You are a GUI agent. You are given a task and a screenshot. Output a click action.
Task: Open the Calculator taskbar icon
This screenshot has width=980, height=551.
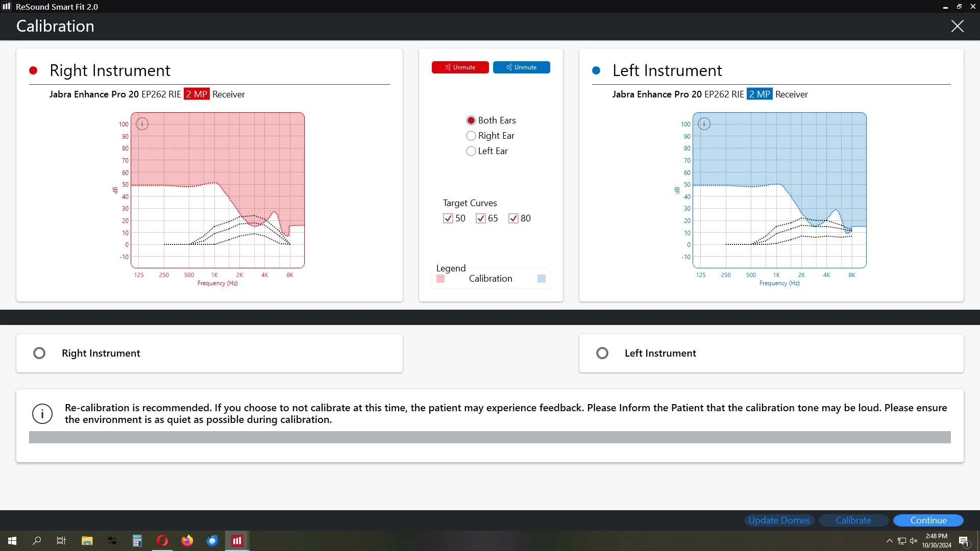[x=137, y=541]
